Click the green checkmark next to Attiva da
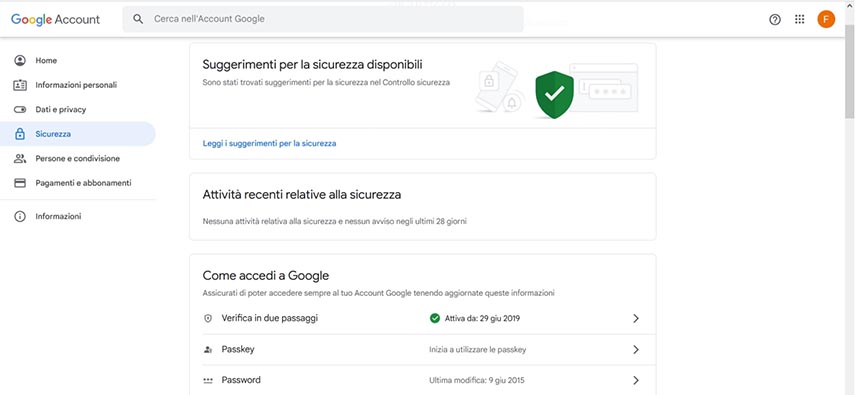 pos(435,318)
